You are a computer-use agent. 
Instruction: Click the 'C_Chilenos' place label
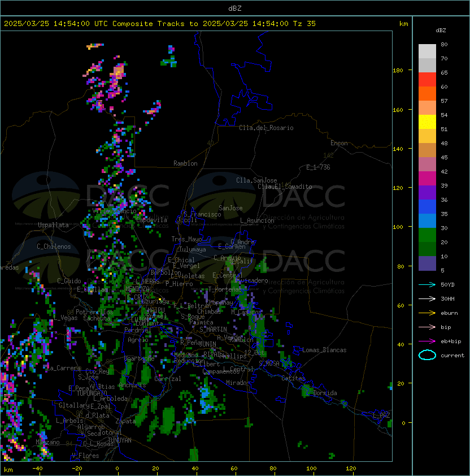54,246
